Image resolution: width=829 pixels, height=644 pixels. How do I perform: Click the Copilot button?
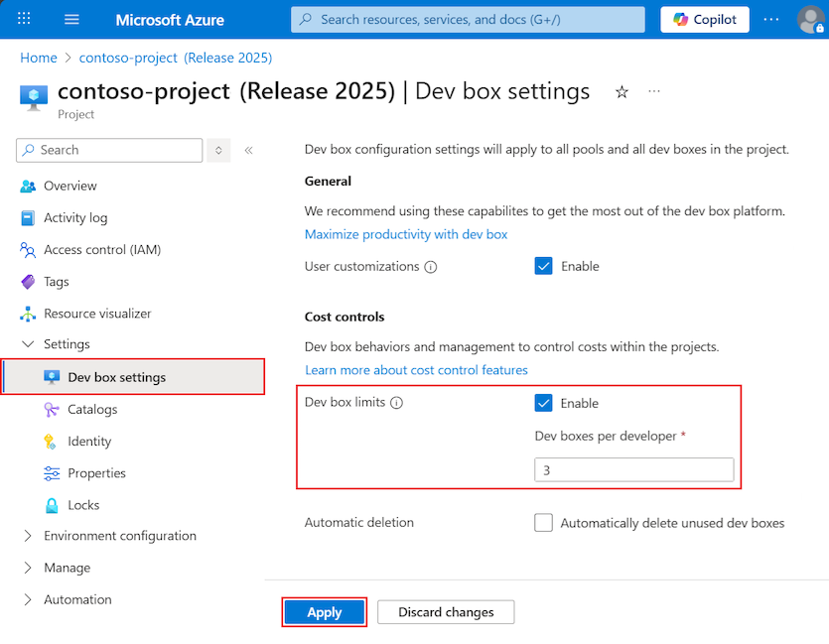pyautogui.click(x=705, y=20)
